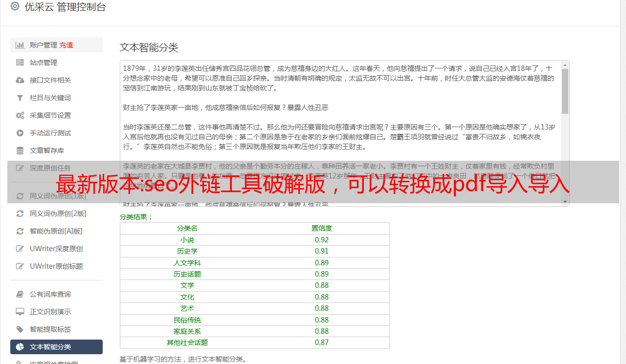The height and width of the screenshot is (364, 626).
Task: Open UWriter深度原创 page
Action: tap(56, 249)
